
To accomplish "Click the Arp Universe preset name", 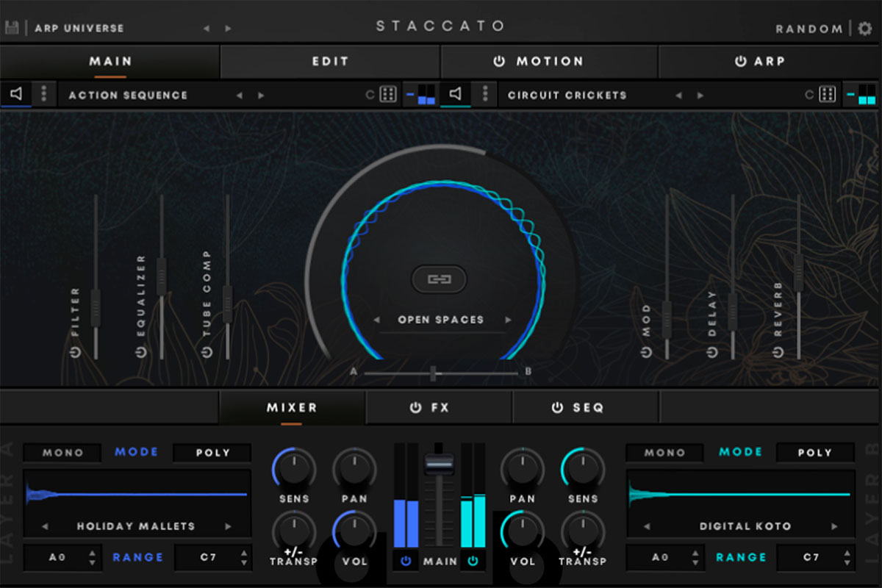I will (x=79, y=29).
